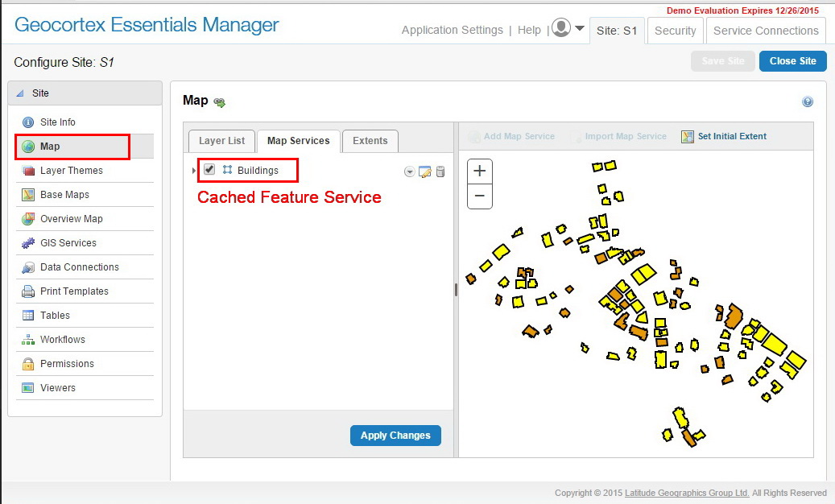The image size is (835, 504).
Task: Click Add Map Service
Action: 512,136
